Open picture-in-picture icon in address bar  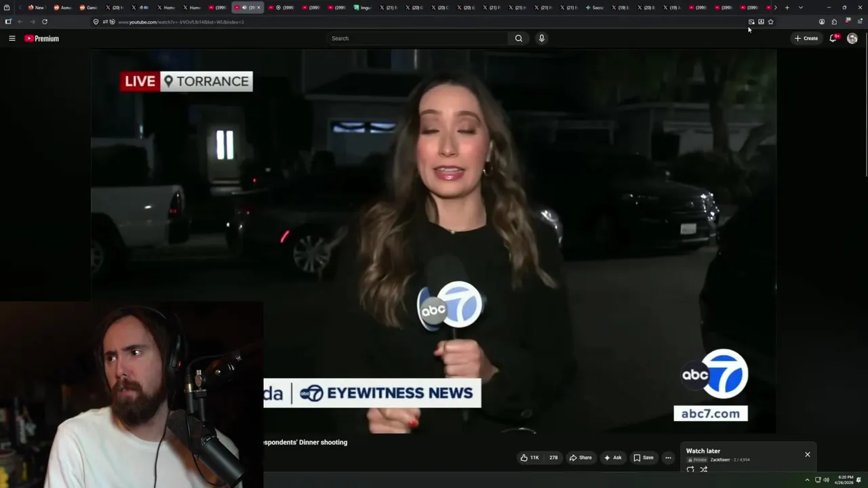coord(751,22)
